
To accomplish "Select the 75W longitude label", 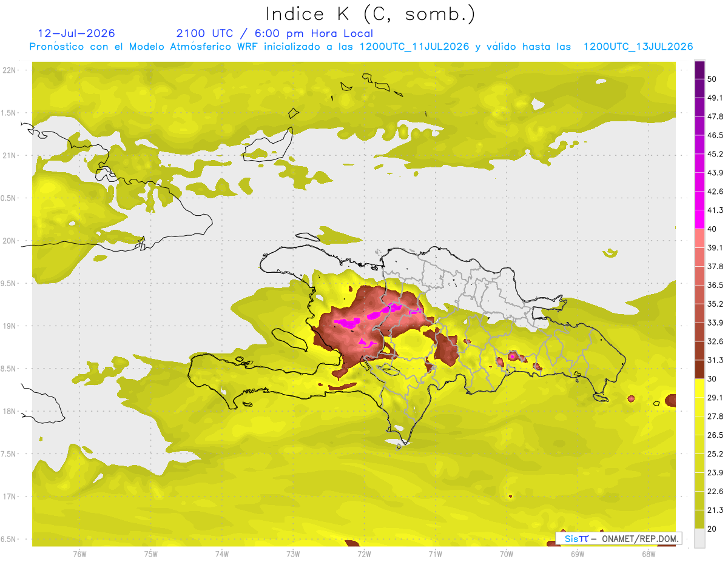I will click(151, 554).
